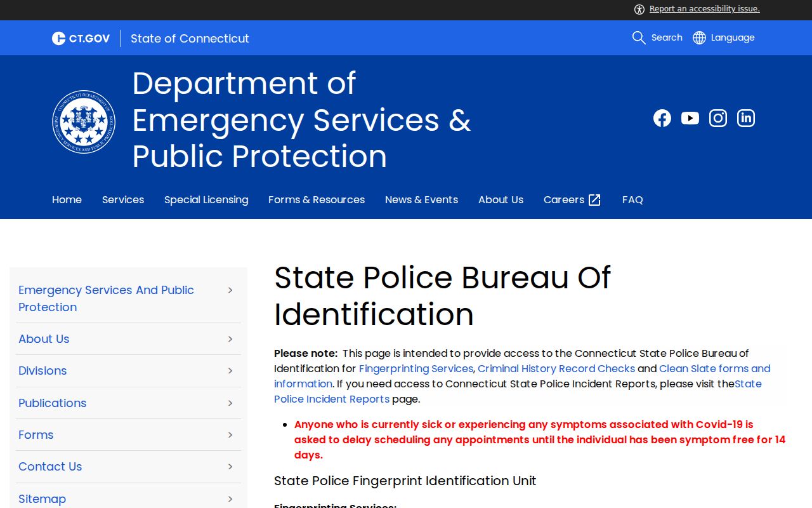Expand the Contact Us sidebar chevron
812x508 pixels.
click(230, 467)
